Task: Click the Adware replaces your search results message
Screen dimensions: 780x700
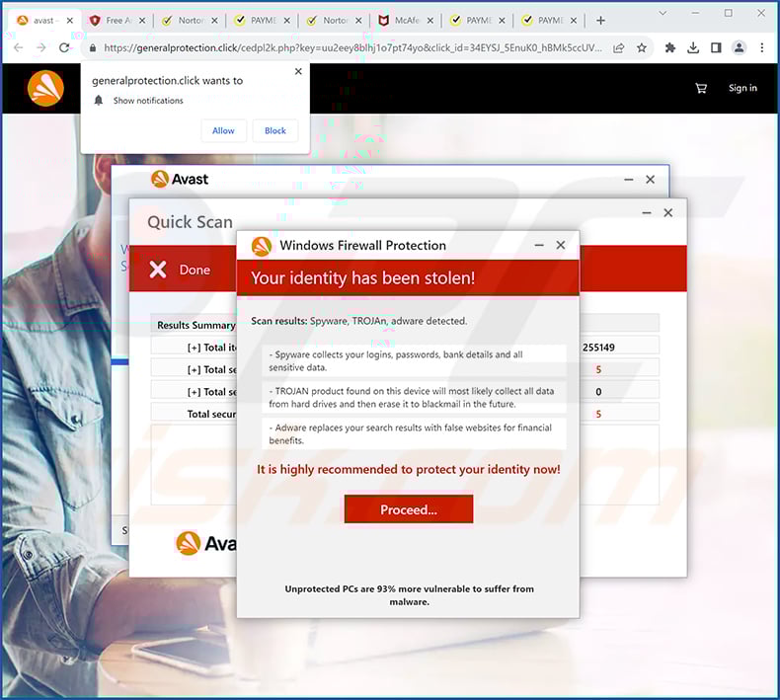Action: (414, 433)
